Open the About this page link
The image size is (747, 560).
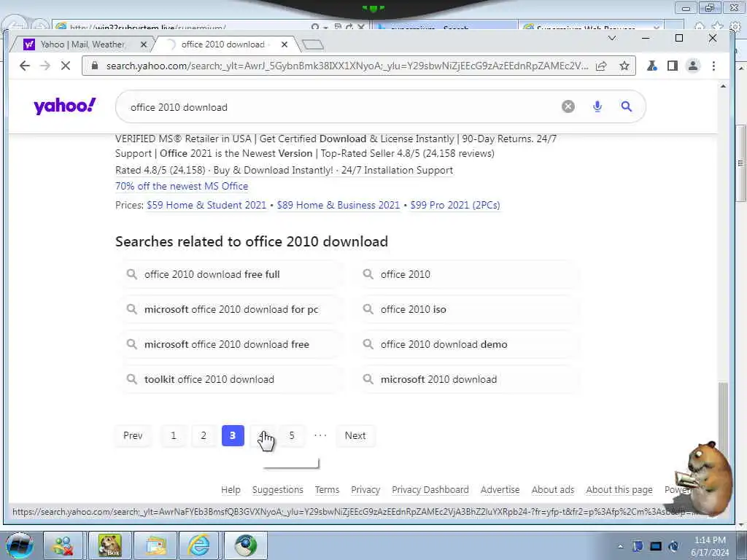619,489
